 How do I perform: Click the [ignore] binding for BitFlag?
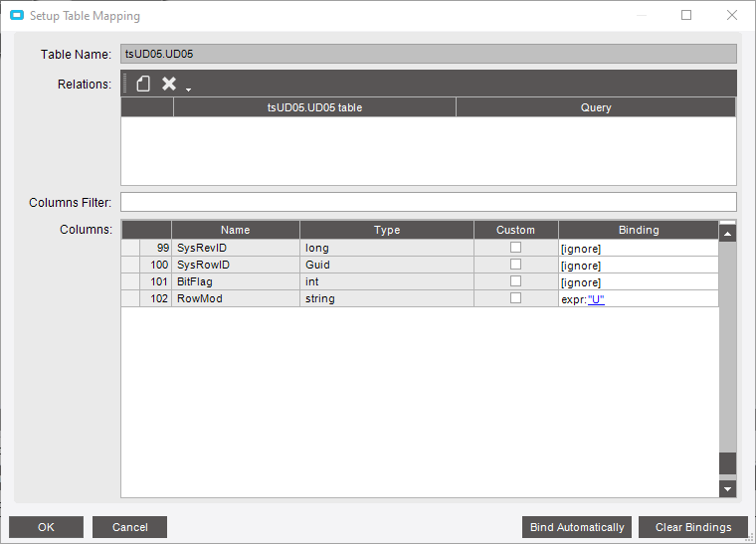tap(639, 281)
